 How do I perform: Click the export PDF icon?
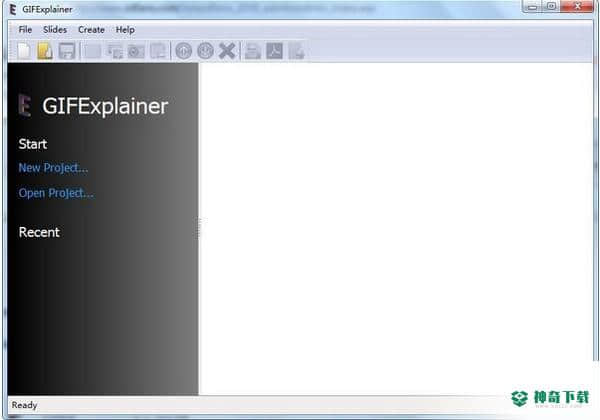(275, 51)
